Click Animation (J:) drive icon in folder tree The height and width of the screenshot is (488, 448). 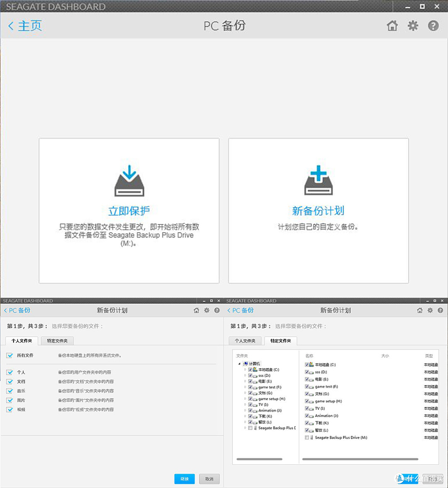[255, 411]
